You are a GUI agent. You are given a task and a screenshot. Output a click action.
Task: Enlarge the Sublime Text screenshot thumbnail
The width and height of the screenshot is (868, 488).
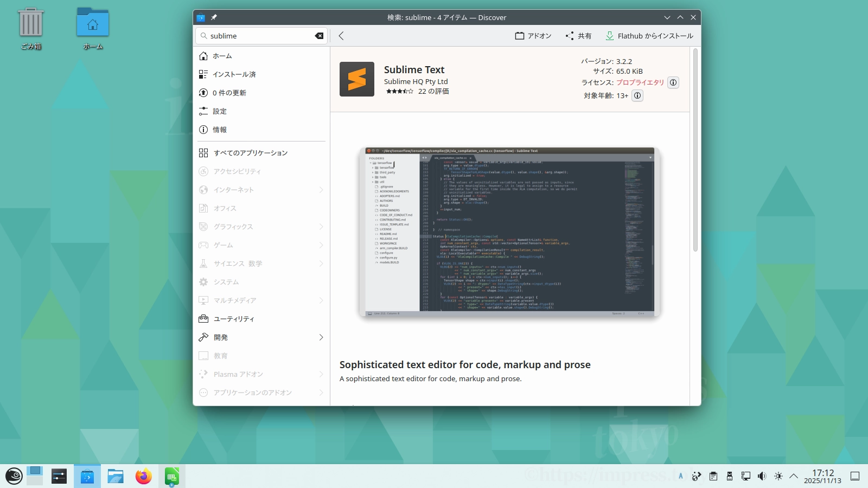(x=510, y=232)
